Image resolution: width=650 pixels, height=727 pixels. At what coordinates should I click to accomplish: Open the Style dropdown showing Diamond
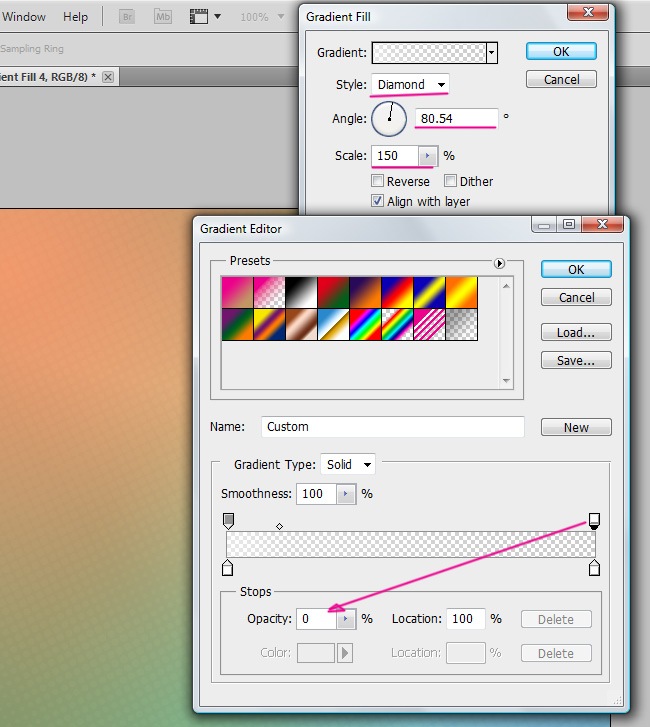coord(410,85)
